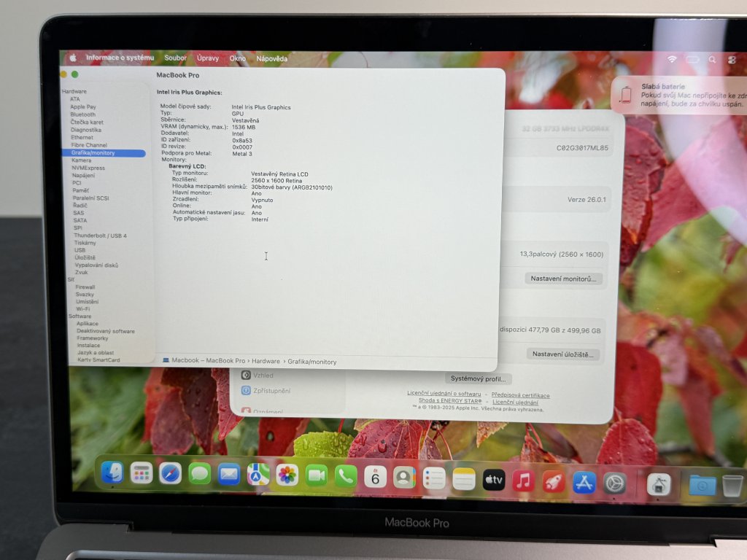Open the Soubor menu
Image resolution: width=747 pixels, height=560 pixels.
tap(175, 58)
